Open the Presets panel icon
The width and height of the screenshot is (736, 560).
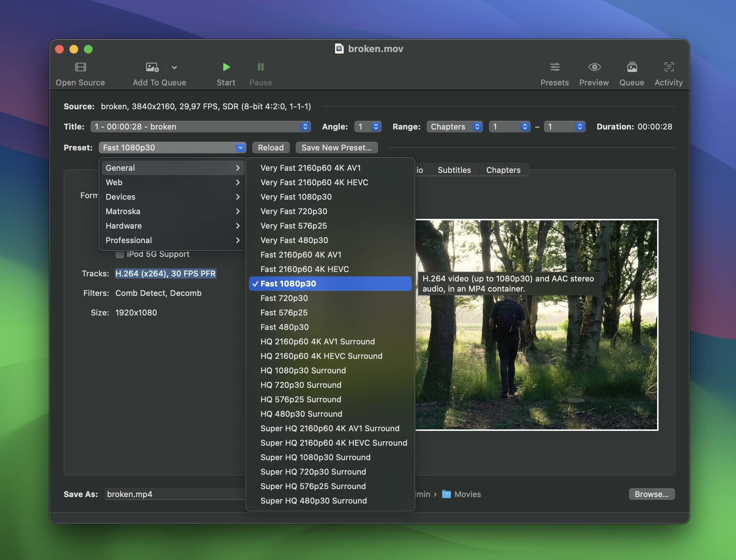coord(555,67)
